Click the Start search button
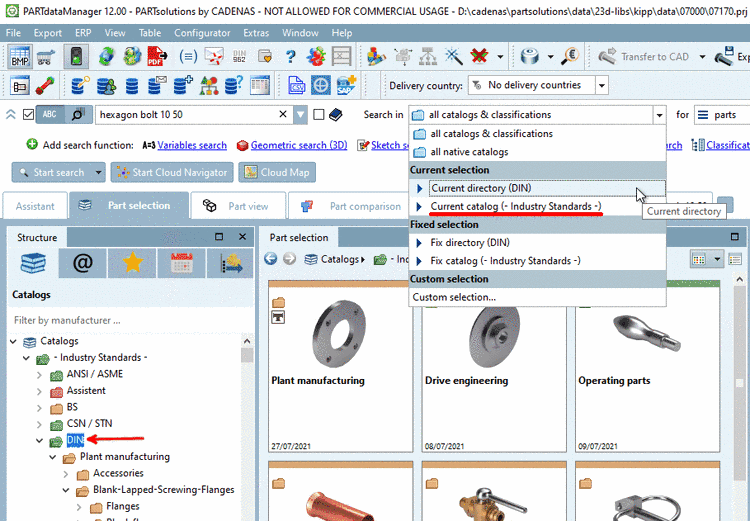750x521 pixels. (53, 172)
